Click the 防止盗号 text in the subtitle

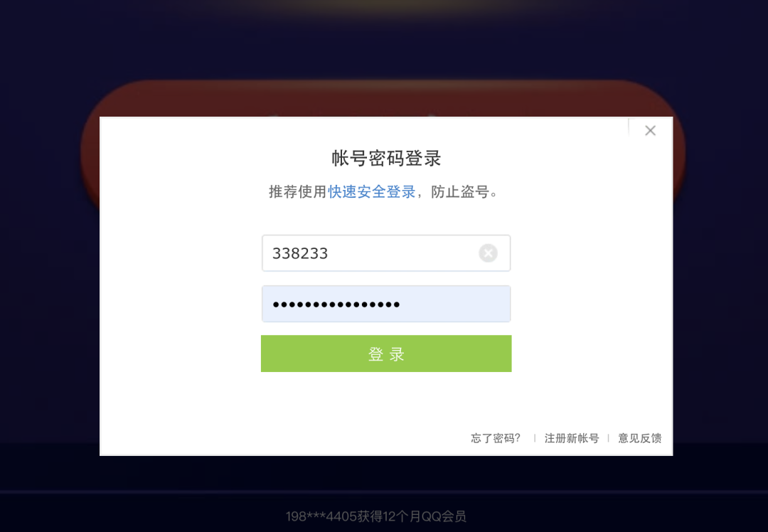click(460, 191)
